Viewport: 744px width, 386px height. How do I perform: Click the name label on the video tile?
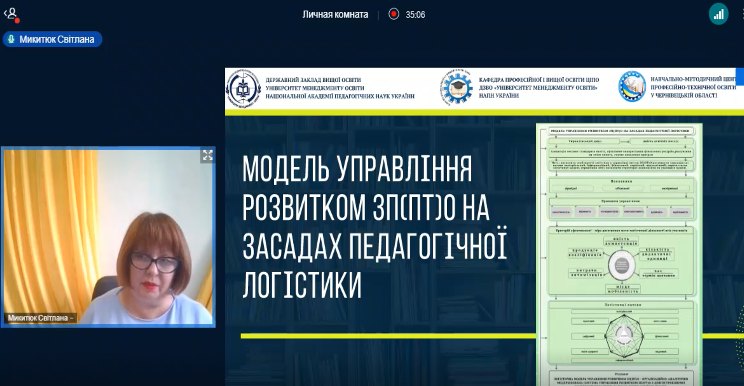tap(40, 318)
